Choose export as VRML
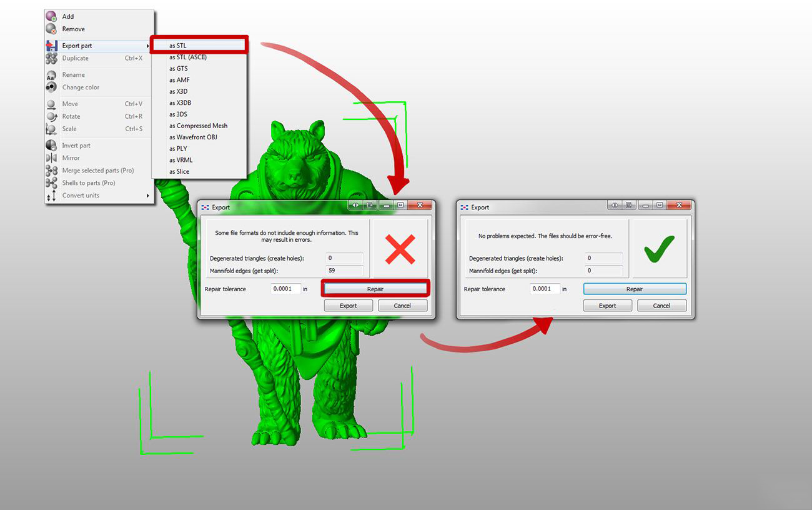The width and height of the screenshot is (812, 510). tap(200, 160)
